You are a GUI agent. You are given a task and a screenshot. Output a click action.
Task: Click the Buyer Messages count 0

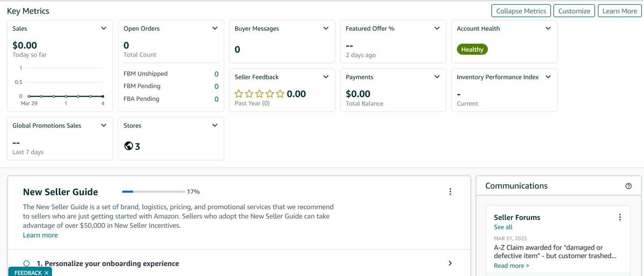click(237, 50)
